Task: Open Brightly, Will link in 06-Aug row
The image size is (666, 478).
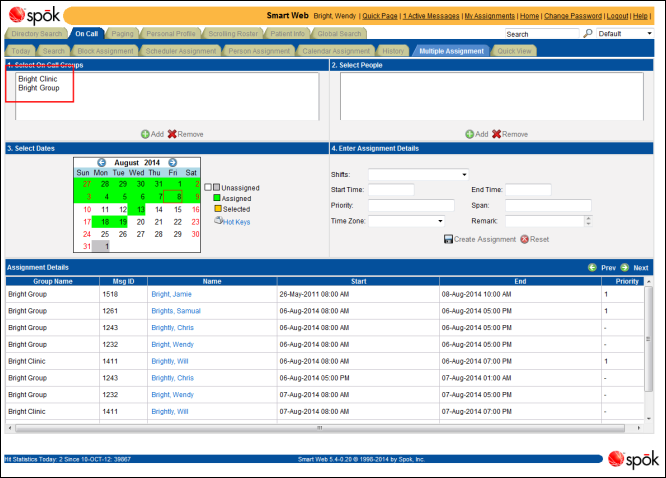Action: [x=170, y=361]
